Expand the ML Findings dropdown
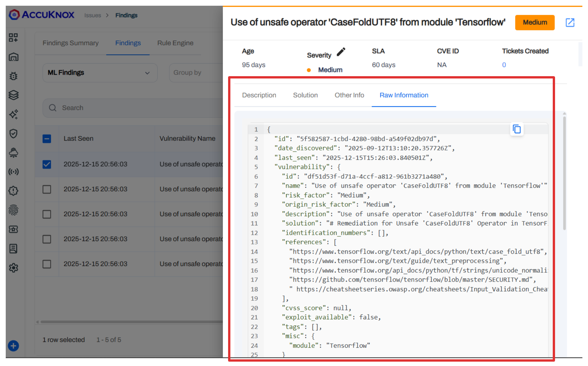The image size is (588, 366). pyautogui.click(x=100, y=73)
